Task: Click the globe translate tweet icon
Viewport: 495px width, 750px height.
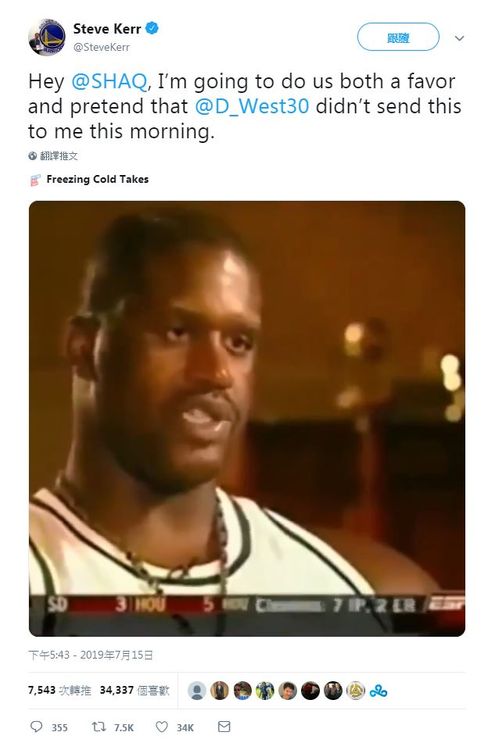Action: (x=33, y=155)
